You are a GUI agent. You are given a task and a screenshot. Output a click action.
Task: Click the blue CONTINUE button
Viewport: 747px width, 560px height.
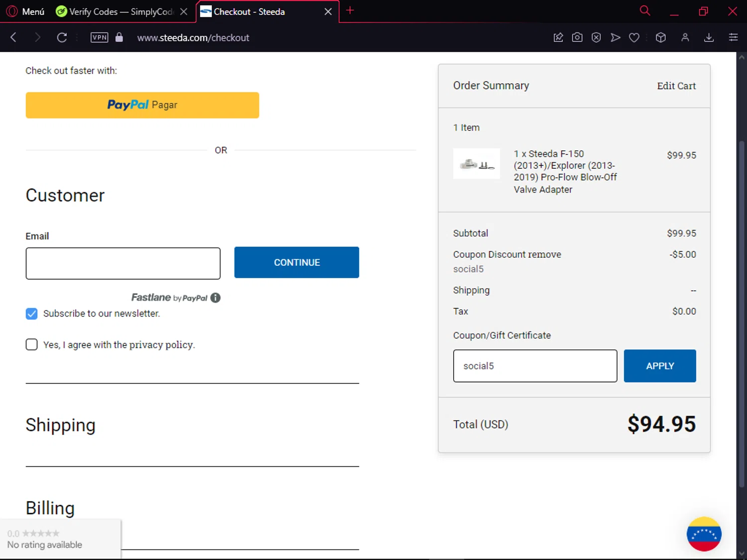pos(297,262)
